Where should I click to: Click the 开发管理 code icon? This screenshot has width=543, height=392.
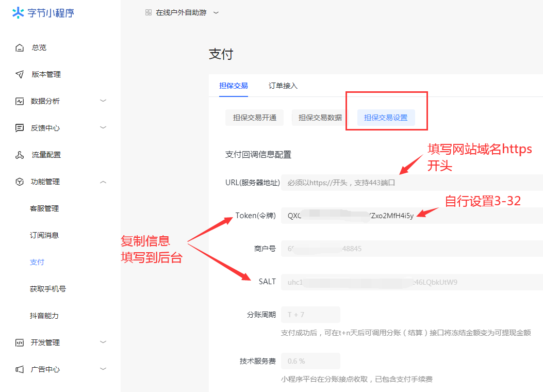[20, 342]
